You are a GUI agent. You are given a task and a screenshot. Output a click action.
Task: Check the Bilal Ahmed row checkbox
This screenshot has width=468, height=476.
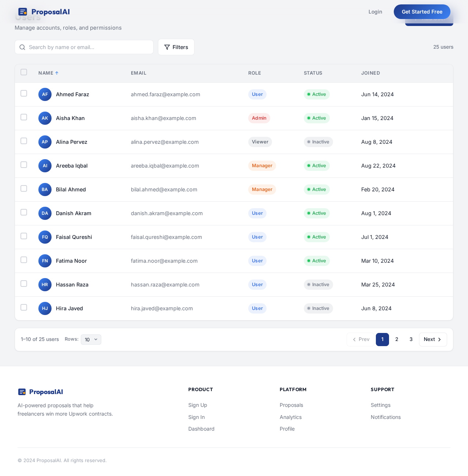(24, 188)
